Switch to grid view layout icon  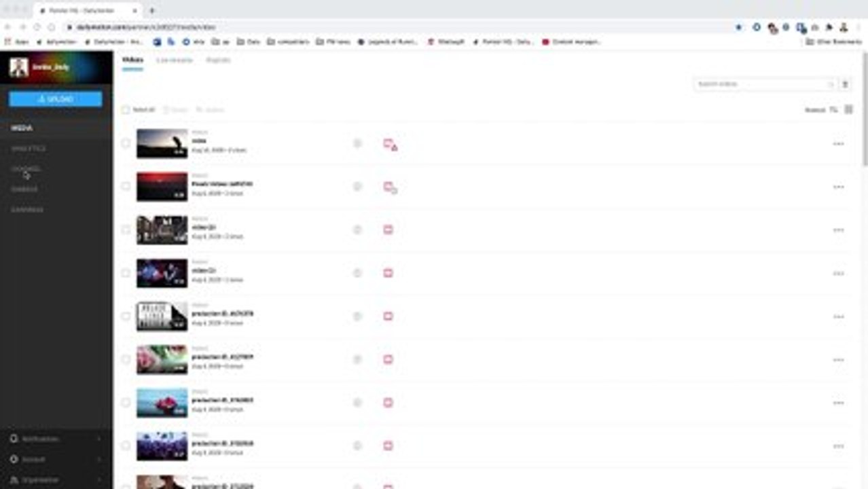(848, 109)
